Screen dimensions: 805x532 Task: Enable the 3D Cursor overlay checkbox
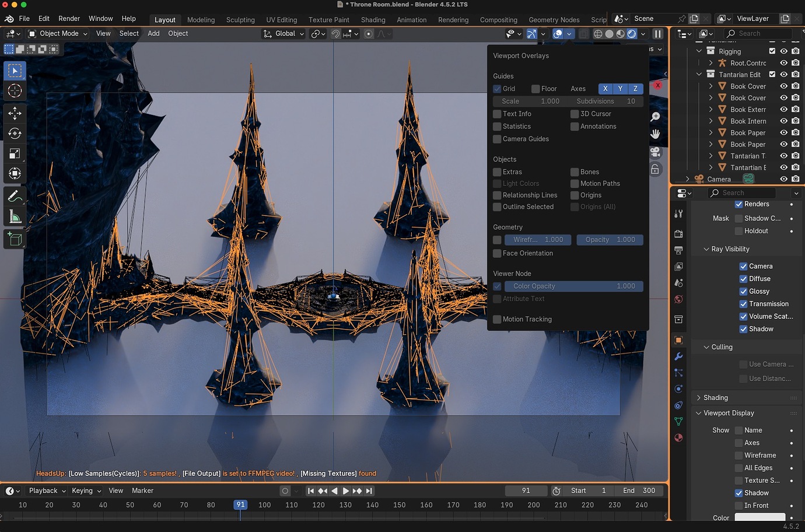click(x=575, y=114)
